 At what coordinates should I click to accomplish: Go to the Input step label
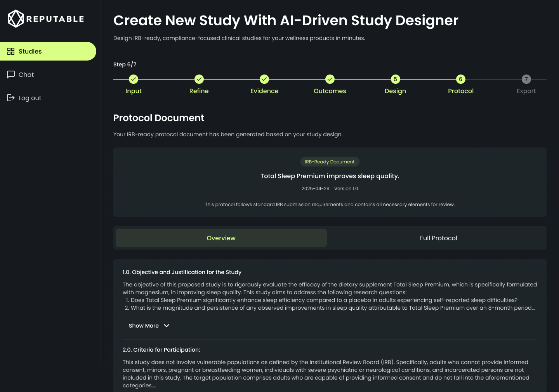point(134,91)
